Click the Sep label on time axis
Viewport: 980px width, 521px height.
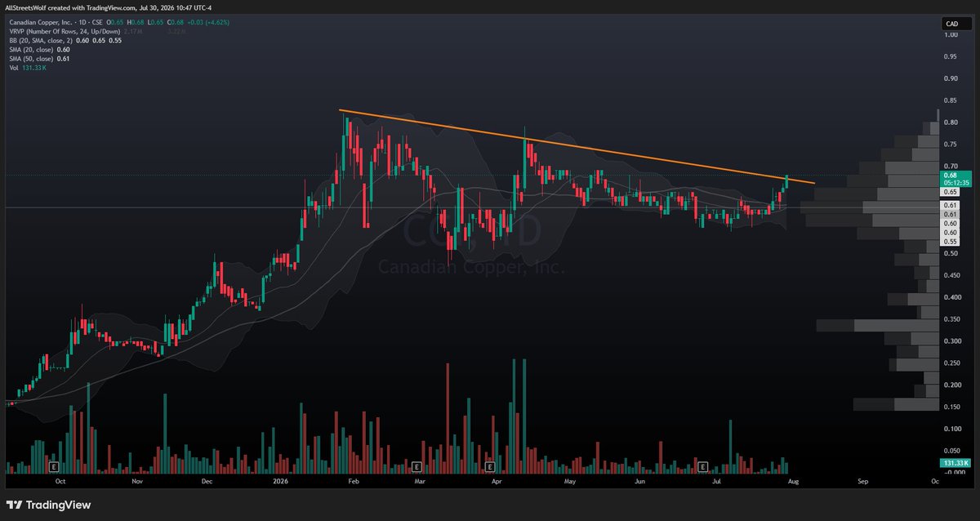coord(862,483)
